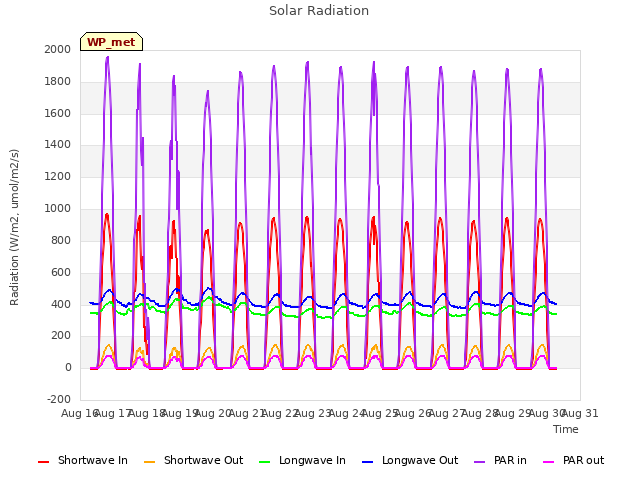Click the 2000 y-axis tick label
Viewport: 640px width, 480px height.
tap(58, 49)
